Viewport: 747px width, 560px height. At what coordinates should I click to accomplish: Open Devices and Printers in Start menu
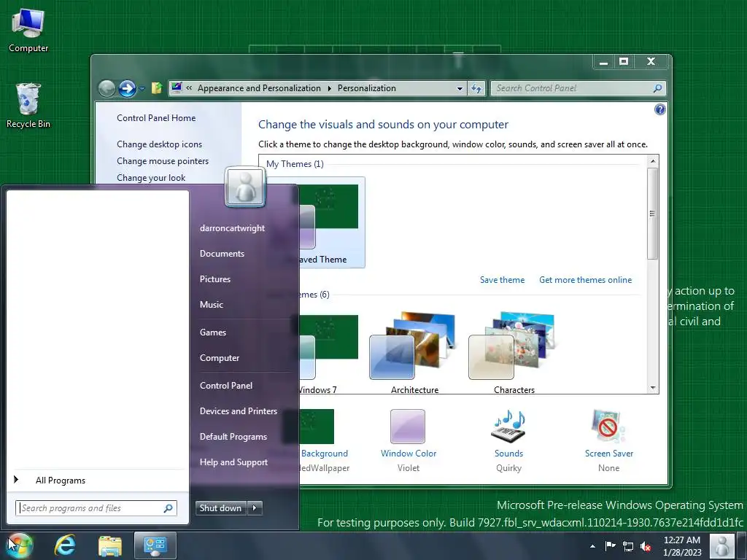239,411
